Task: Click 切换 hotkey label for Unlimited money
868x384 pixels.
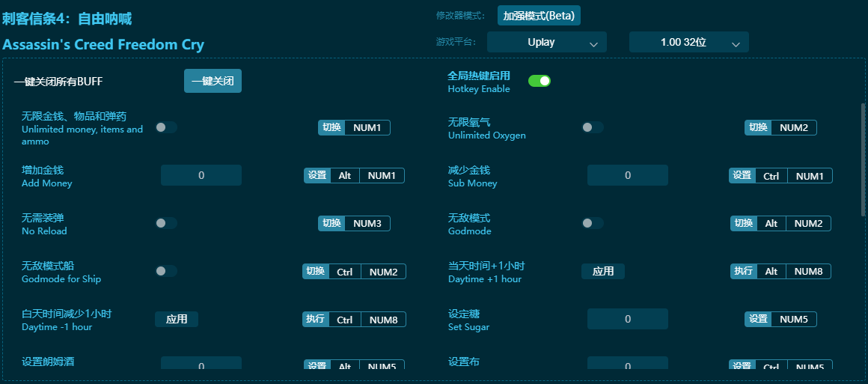Action: coord(331,127)
